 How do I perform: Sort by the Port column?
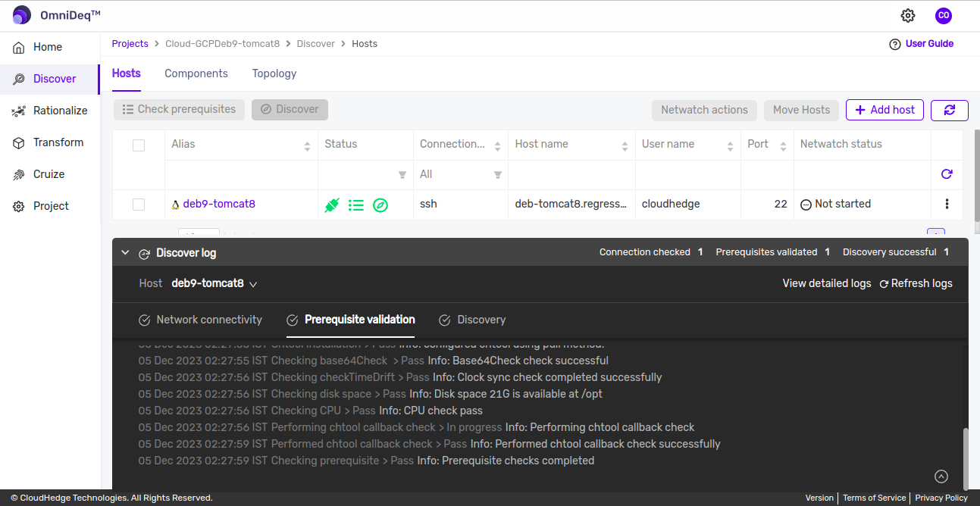783,146
